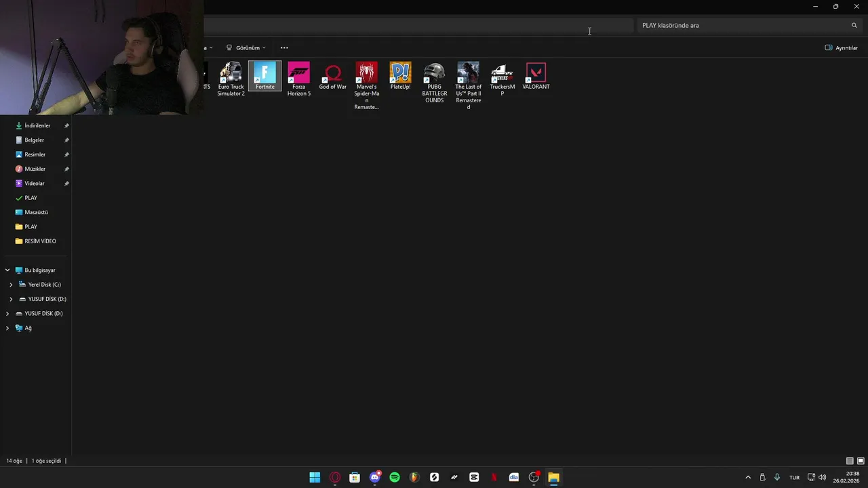Open Opera GX from the taskbar
Image resolution: width=868 pixels, height=488 pixels.
pyautogui.click(x=335, y=477)
